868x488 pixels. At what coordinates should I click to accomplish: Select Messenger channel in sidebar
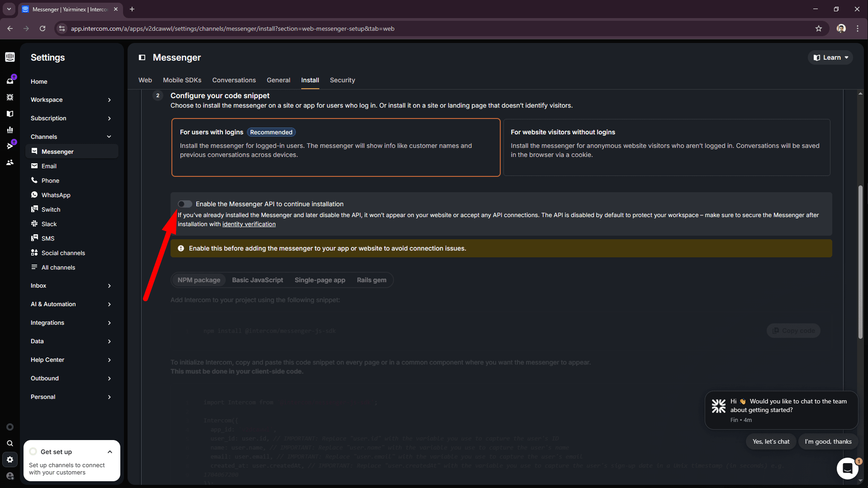point(72,152)
